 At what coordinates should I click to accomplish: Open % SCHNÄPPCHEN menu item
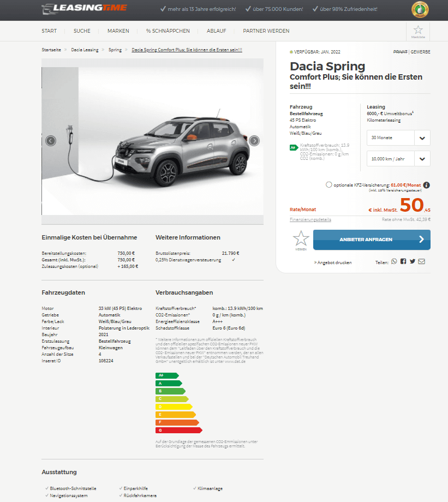click(168, 31)
